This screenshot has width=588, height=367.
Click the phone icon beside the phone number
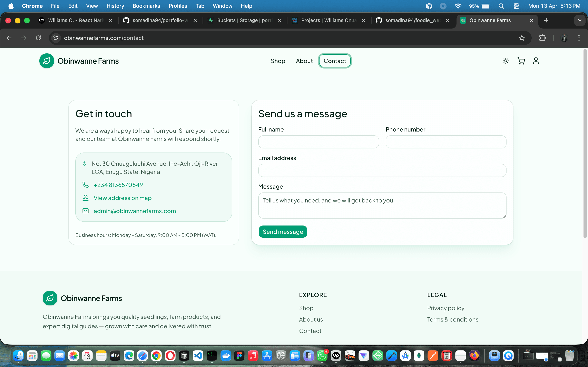(86, 185)
